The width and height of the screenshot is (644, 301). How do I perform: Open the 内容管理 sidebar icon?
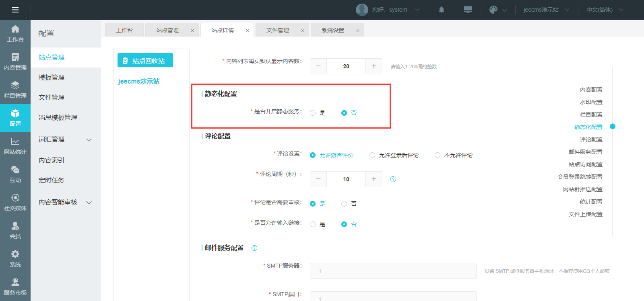(15, 62)
